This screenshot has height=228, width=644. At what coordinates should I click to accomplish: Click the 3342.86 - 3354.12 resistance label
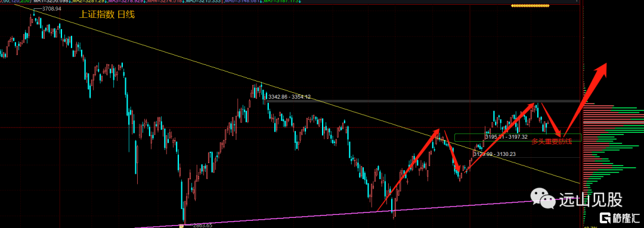tap(289, 97)
